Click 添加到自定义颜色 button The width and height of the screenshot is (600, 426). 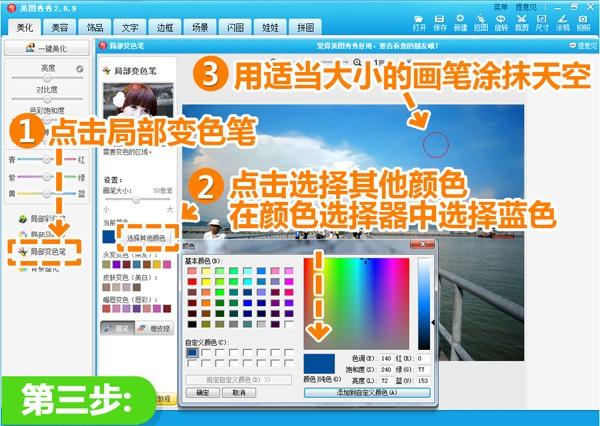[x=367, y=392]
